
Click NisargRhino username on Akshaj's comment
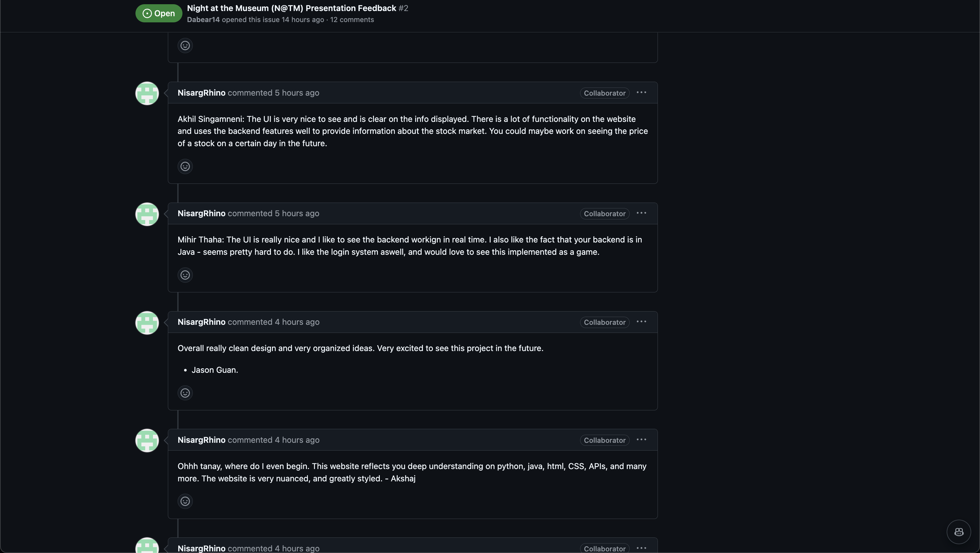201,440
